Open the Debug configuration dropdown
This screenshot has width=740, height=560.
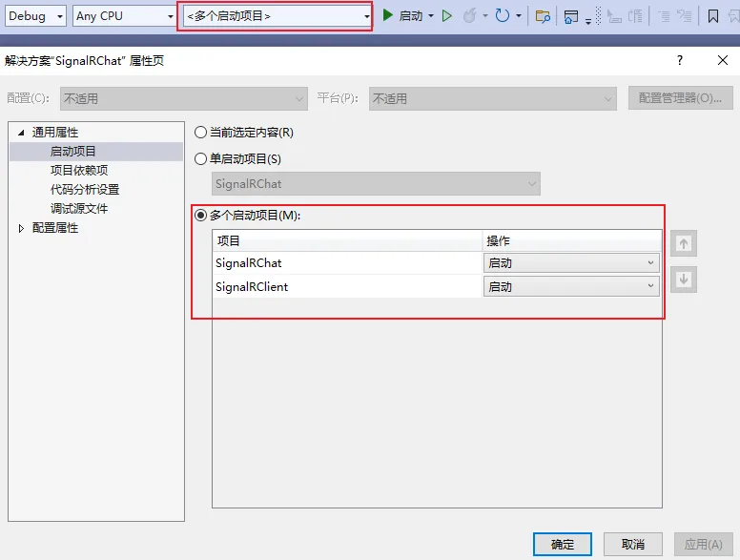point(35,16)
